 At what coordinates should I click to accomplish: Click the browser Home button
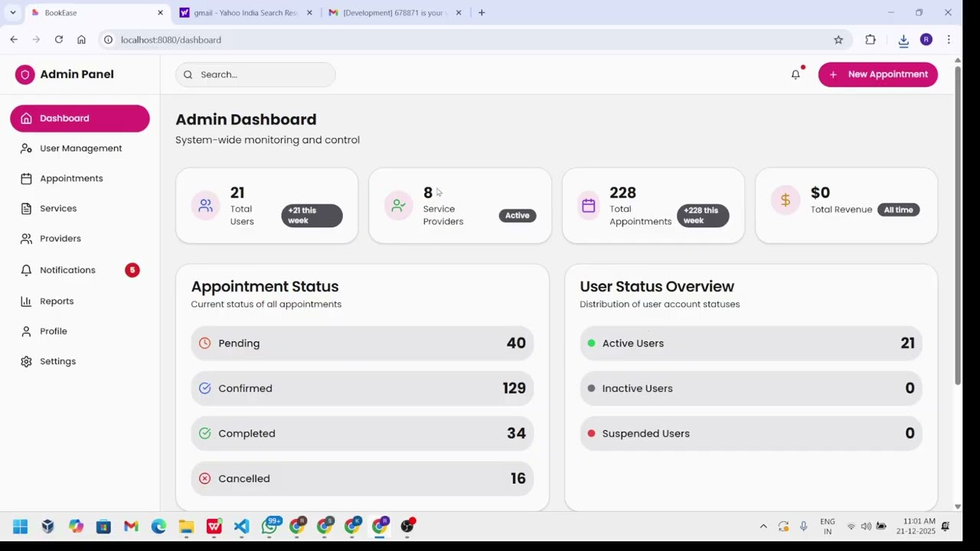(x=81, y=40)
